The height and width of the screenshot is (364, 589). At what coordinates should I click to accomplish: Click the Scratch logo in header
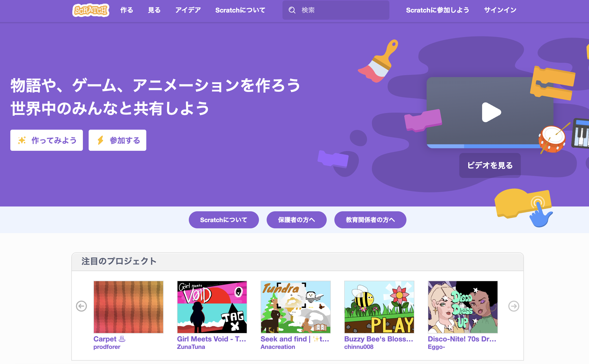91,10
